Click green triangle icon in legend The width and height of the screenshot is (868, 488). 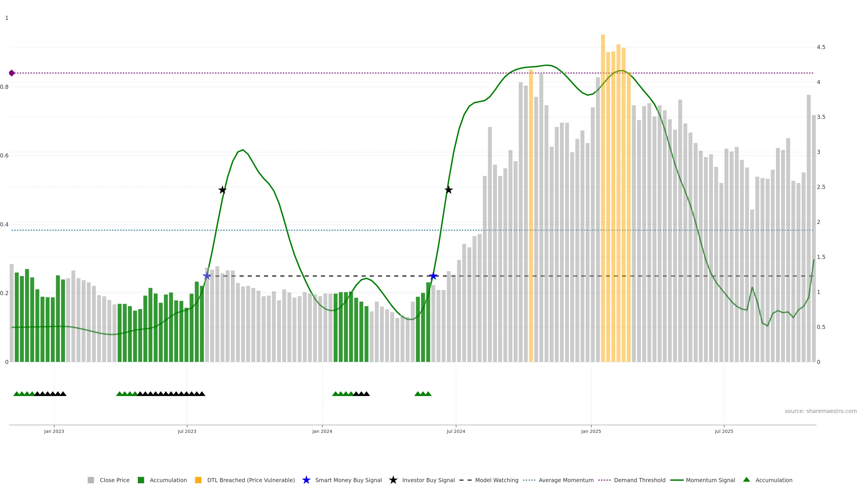pos(747,480)
